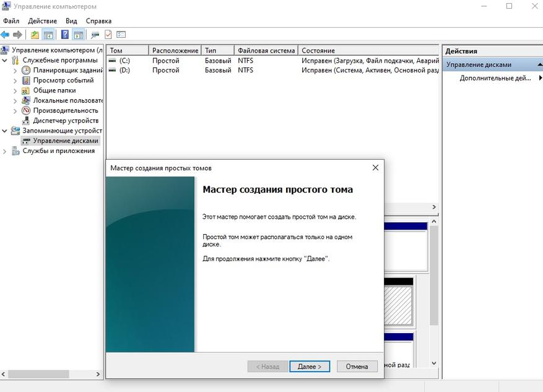
Task: Click the left pane horizontal scrollbar
Action: click(x=37, y=375)
